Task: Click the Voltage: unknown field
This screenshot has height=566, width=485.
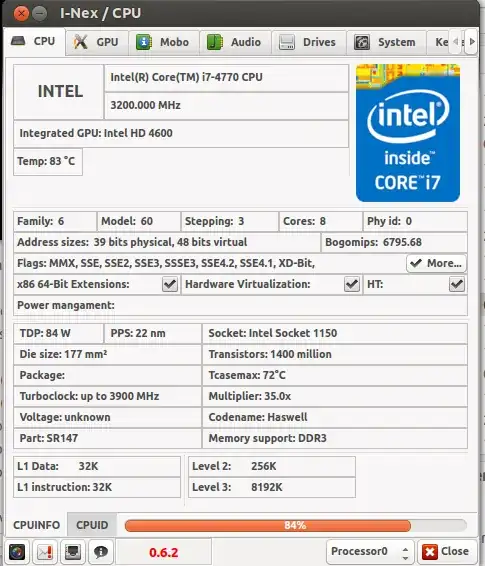Action: [x=108, y=417]
